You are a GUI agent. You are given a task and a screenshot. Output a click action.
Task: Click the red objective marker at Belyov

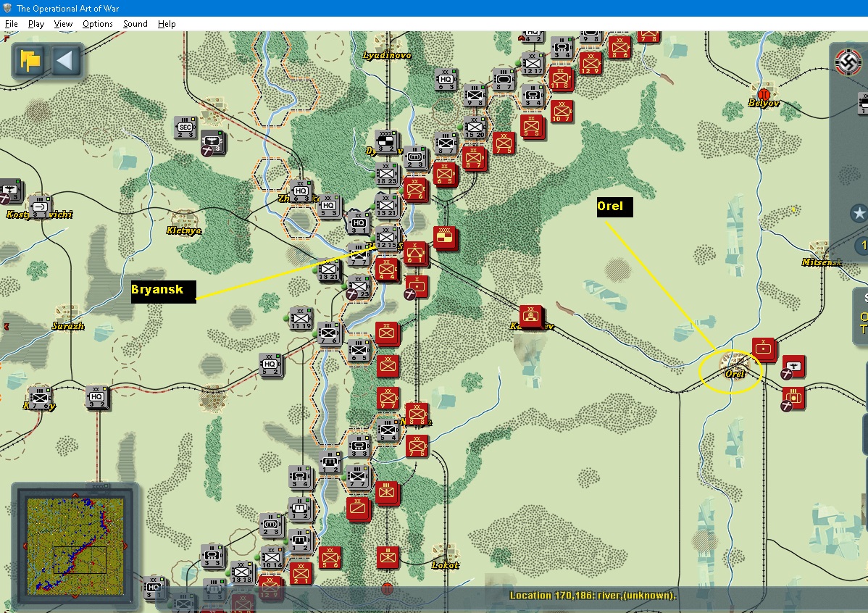[764, 94]
